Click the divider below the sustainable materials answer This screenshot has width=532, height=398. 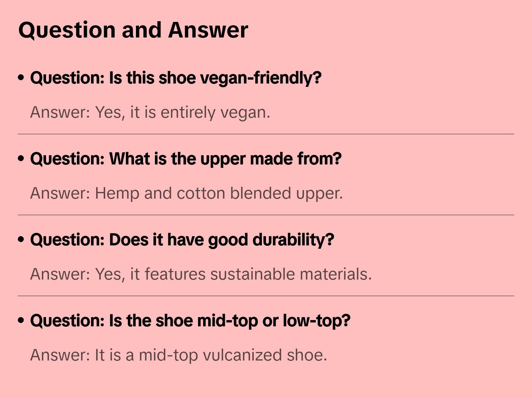(x=266, y=296)
